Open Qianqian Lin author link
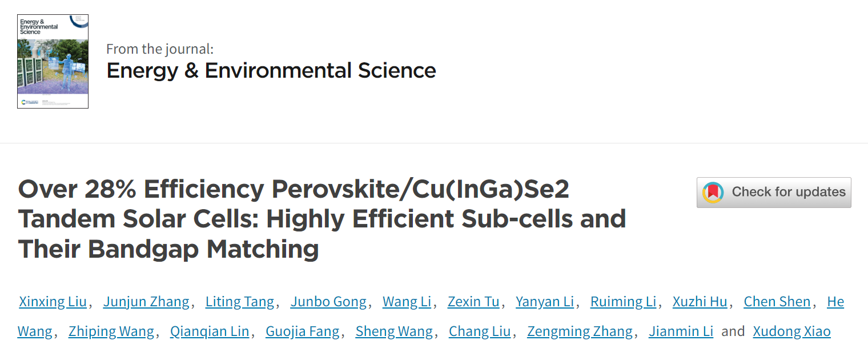 [210, 331]
